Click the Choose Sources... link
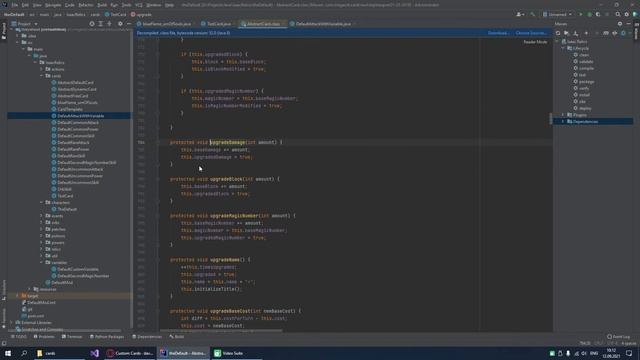Screen dimensions: 640x360 (531, 33)
